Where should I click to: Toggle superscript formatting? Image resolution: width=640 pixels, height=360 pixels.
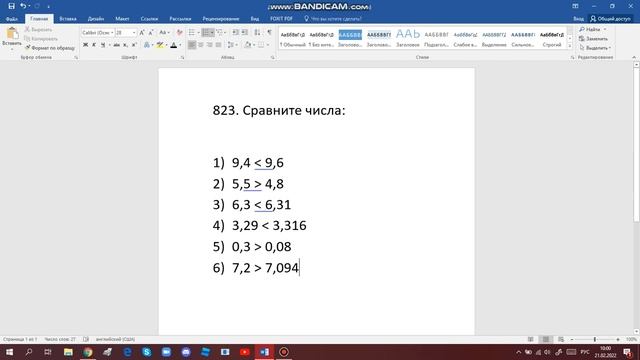click(x=134, y=45)
